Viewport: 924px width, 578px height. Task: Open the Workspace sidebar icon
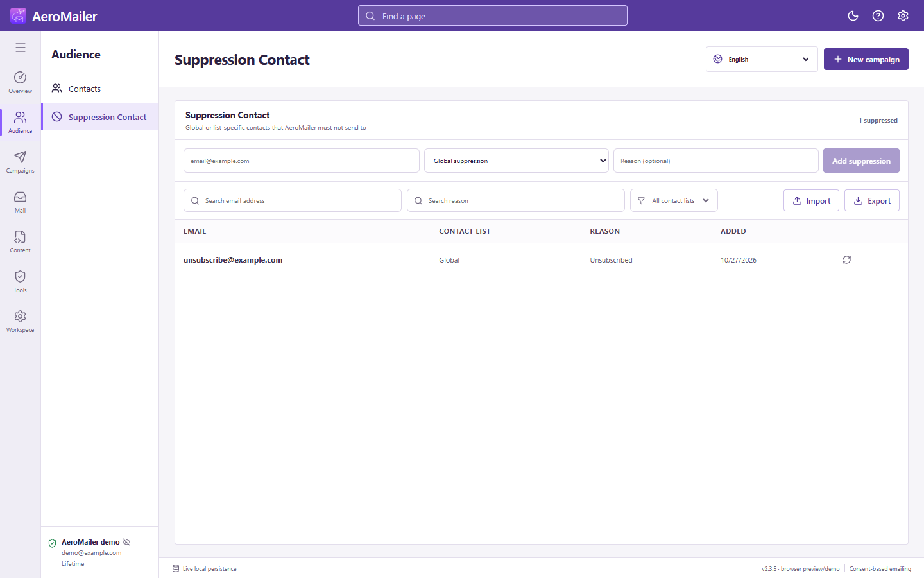pyautogui.click(x=21, y=321)
